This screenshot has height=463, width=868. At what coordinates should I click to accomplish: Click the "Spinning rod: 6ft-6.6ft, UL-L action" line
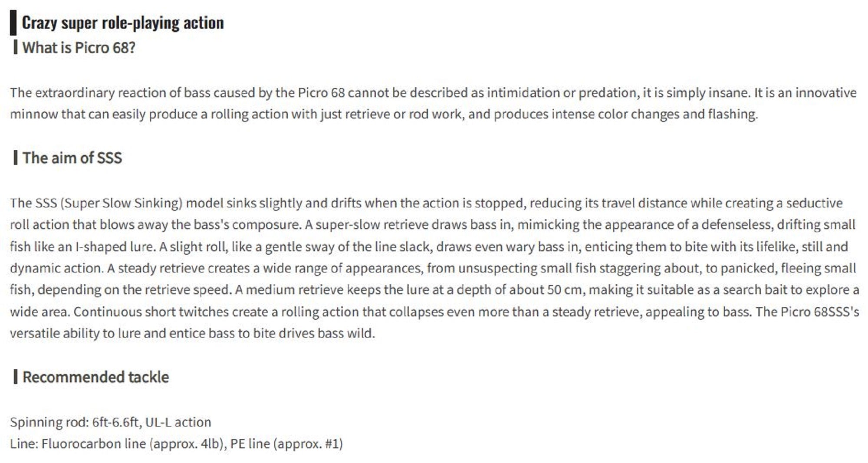(111, 422)
